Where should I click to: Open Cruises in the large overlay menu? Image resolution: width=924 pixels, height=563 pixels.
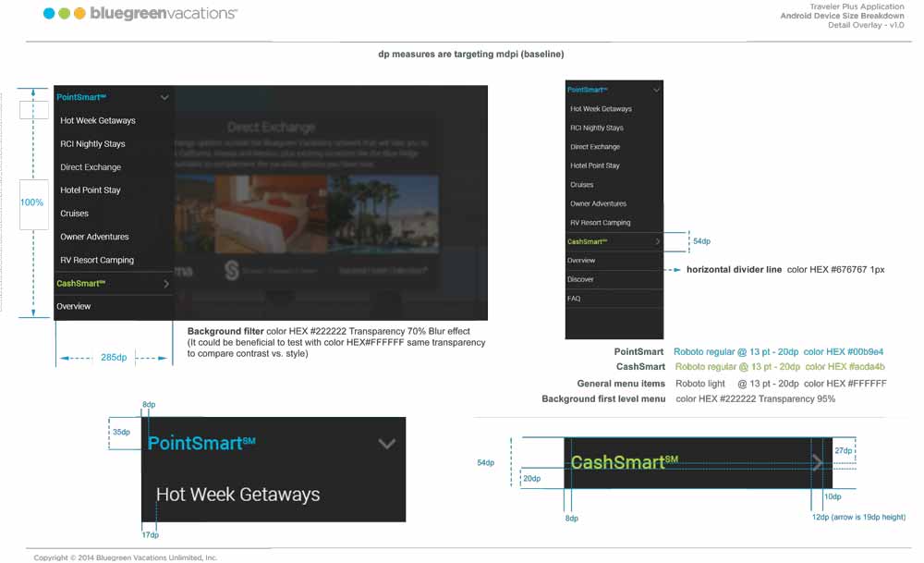(x=75, y=214)
